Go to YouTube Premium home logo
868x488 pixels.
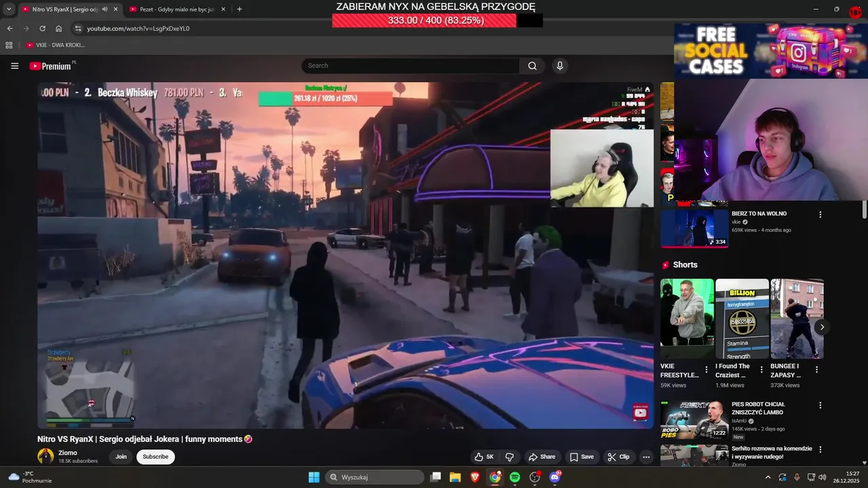point(52,66)
